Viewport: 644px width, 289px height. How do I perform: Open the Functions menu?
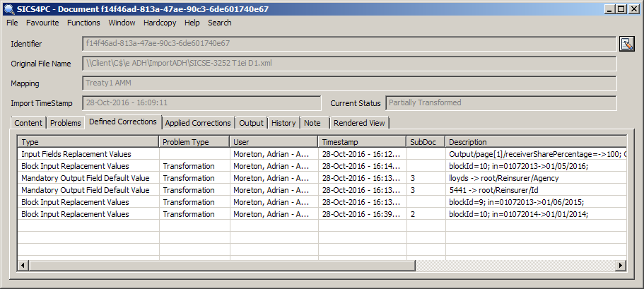pos(83,23)
